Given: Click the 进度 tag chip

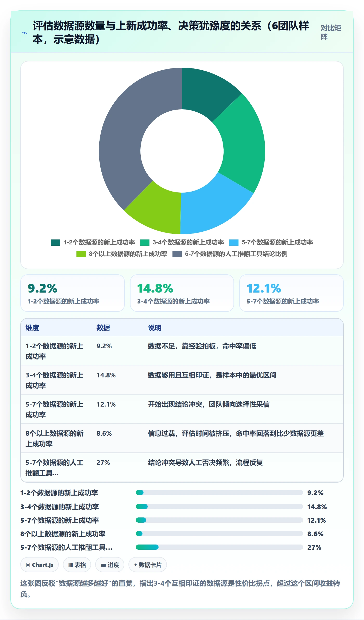Looking at the screenshot, I should coord(110,565).
